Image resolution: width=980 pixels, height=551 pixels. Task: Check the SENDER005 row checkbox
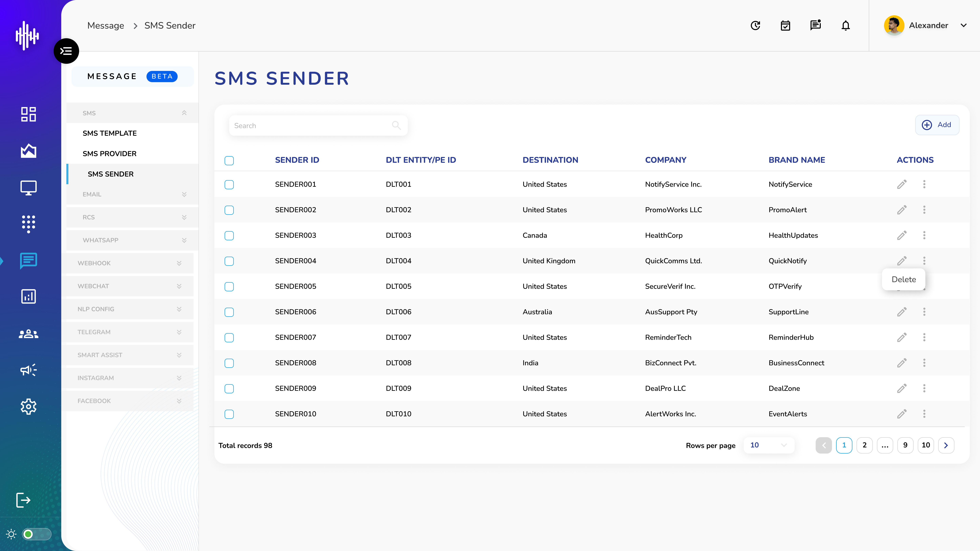tap(229, 286)
